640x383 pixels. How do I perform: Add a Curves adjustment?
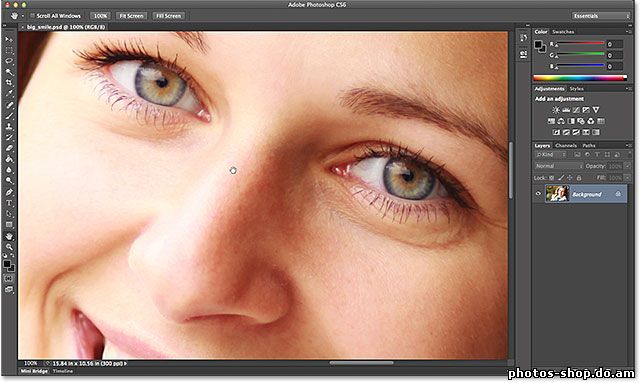coord(576,110)
